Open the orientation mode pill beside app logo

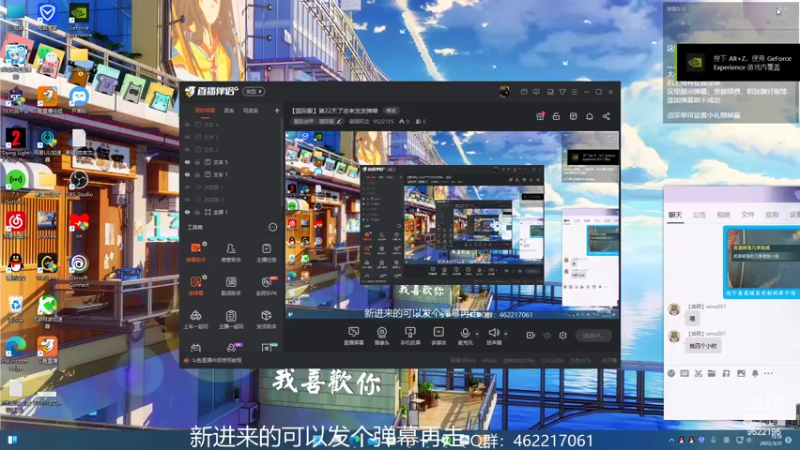point(254,92)
